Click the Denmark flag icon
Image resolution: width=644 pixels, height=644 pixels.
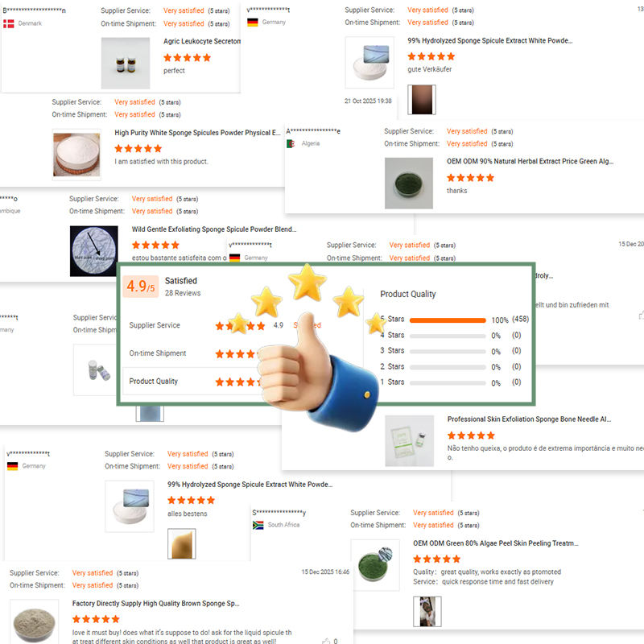tap(9, 23)
